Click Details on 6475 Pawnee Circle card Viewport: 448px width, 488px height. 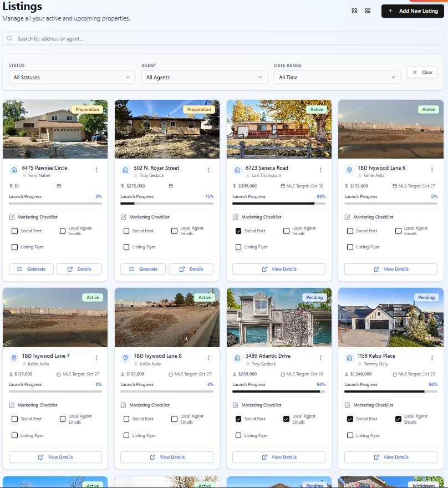coord(79,269)
